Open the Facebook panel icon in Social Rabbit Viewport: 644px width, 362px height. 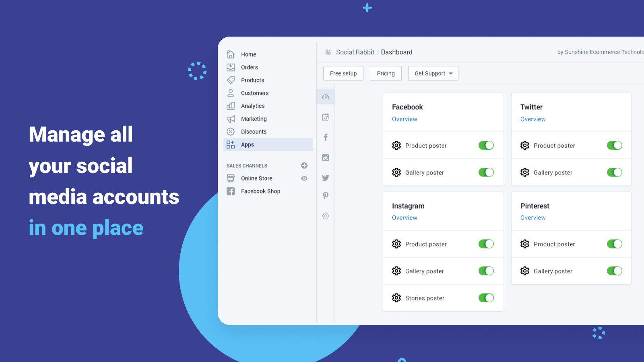click(x=325, y=137)
